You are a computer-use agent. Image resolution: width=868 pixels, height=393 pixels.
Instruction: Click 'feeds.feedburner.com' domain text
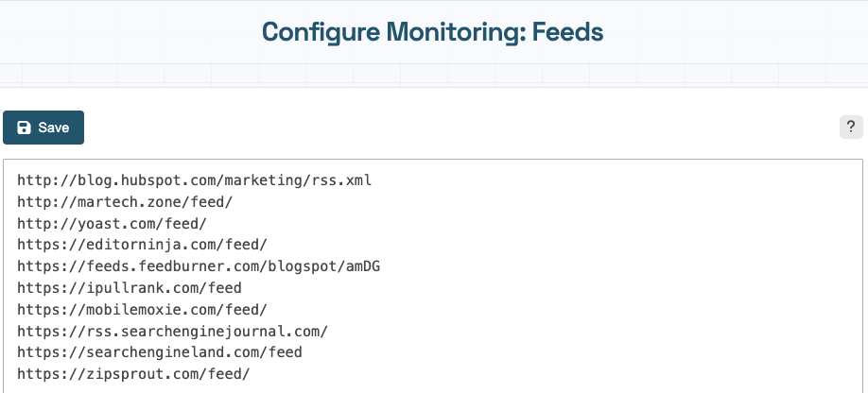(173, 266)
